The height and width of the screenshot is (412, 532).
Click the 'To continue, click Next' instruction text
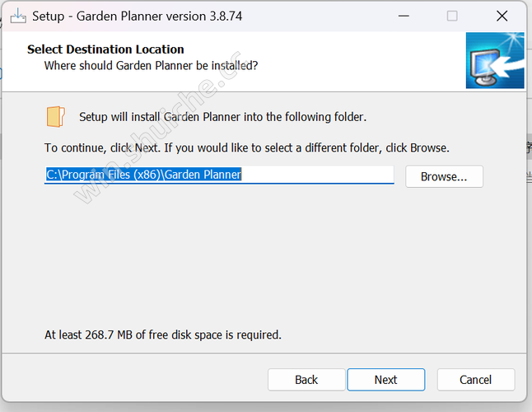(247, 148)
